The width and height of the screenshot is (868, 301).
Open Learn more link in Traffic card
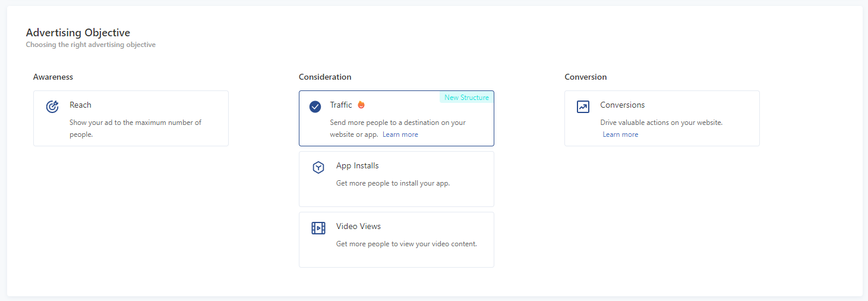pyautogui.click(x=400, y=134)
